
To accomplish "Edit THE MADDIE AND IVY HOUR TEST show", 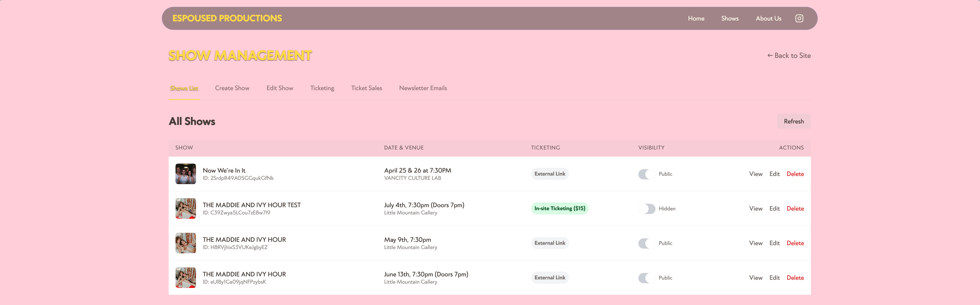I will tap(775, 208).
